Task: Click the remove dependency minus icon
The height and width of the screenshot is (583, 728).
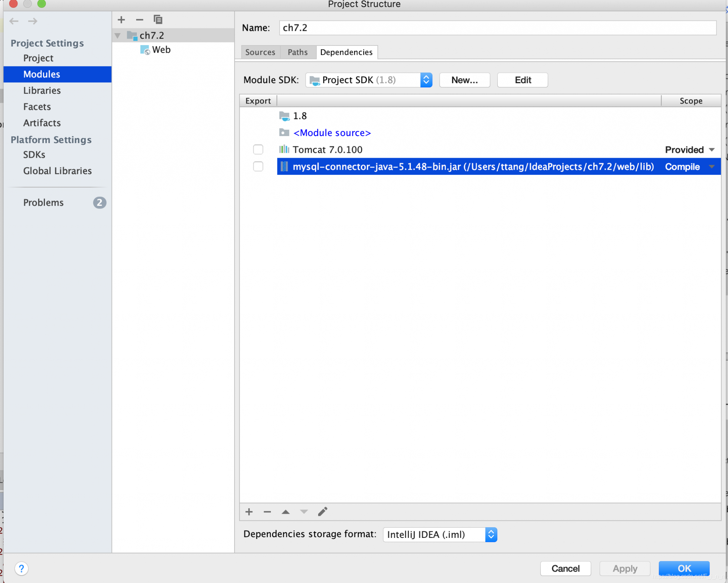Action: coord(268,511)
